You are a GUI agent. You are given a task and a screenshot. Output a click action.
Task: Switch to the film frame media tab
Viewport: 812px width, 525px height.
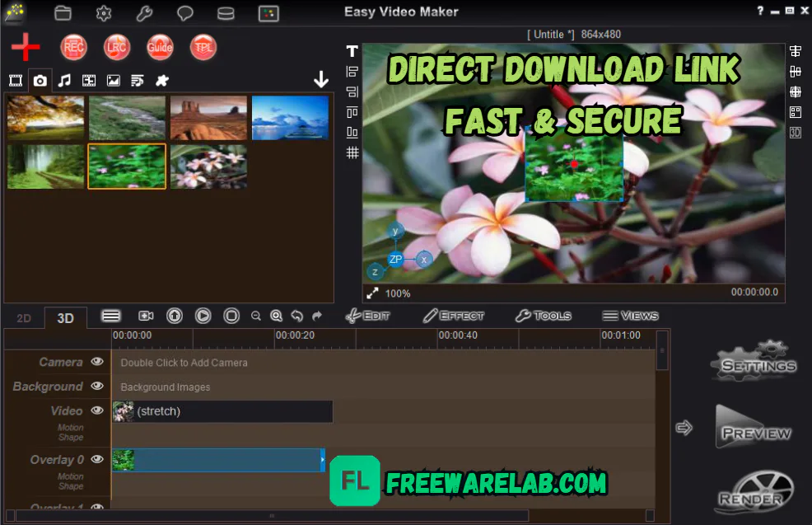coord(89,80)
